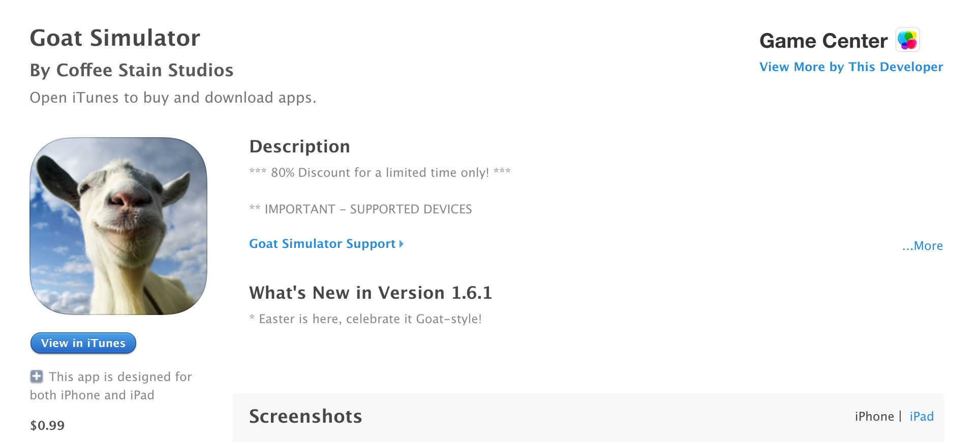
Task: Click the What's New in Version 1.6.1 heading
Action: [x=371, y=293]
